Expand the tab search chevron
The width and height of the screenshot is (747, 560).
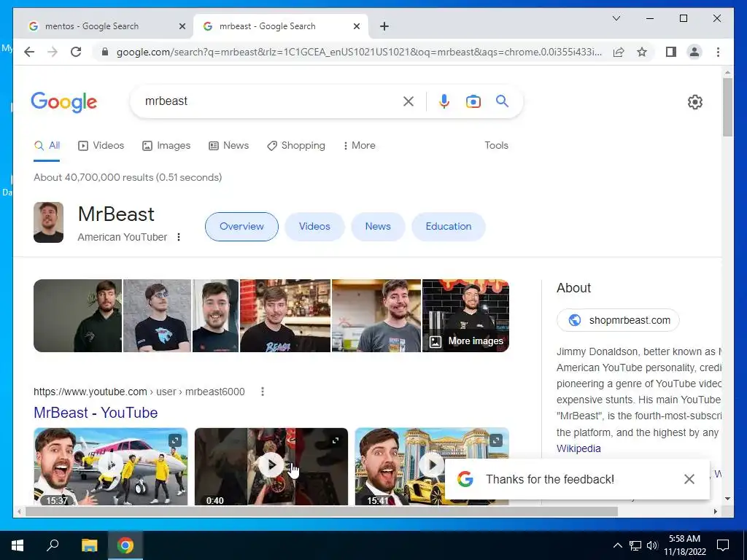coord(616,18)
